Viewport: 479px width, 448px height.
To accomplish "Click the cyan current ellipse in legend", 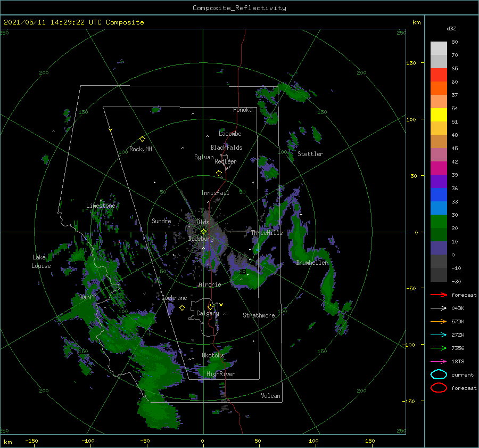I will tap(439, 374).
